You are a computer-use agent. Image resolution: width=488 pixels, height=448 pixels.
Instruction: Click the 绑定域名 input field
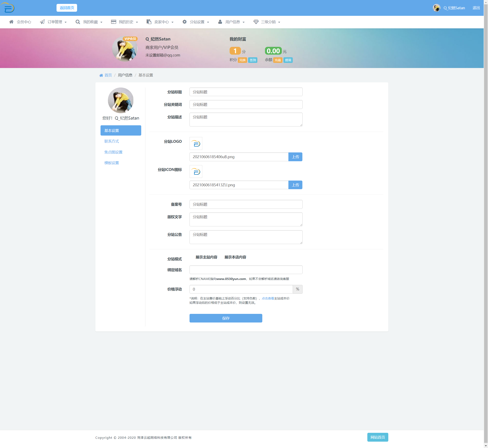(x=246, y=270)
